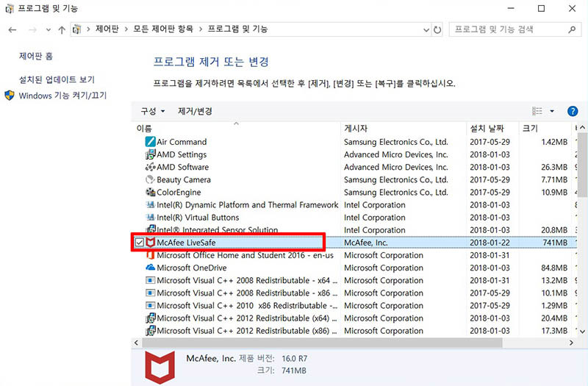Uncheck the McAfee LiveSafe checkbox
Screen dimensions: 588x386
(x=139, y=243)
